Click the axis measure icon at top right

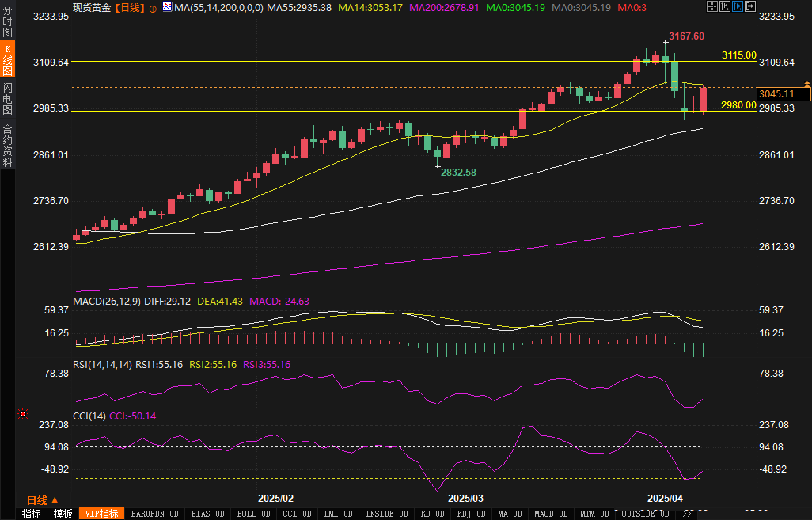point(725,7)
